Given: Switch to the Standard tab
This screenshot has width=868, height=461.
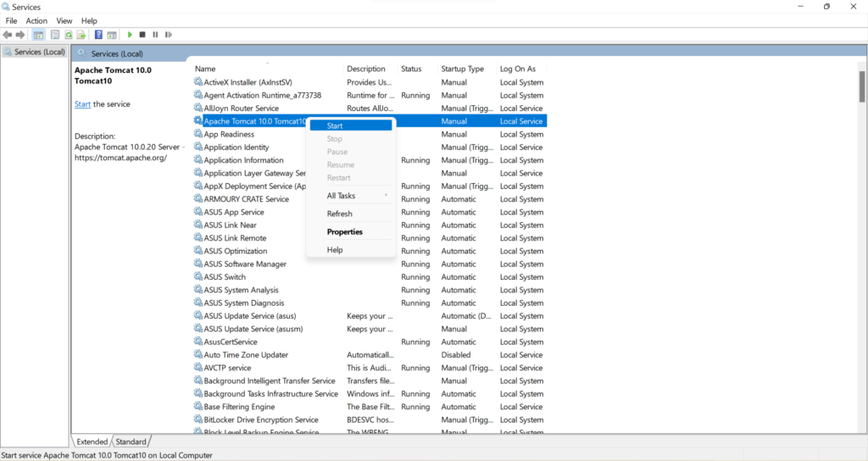Looking at the screenshot, I should [x=131, y=442].
